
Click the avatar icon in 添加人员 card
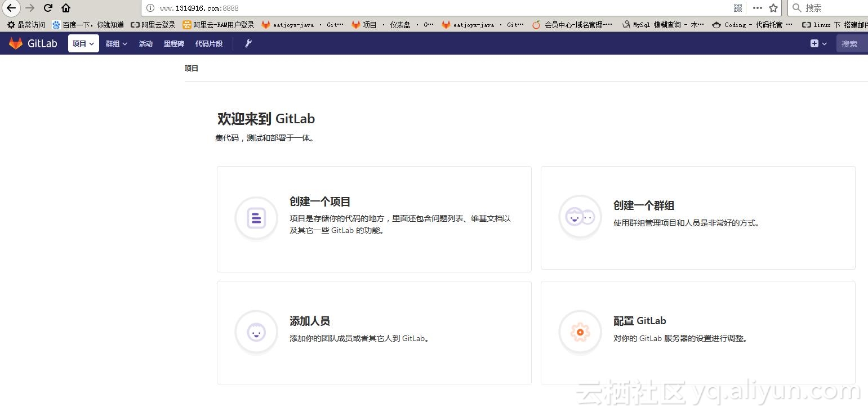tap(256, 332)
